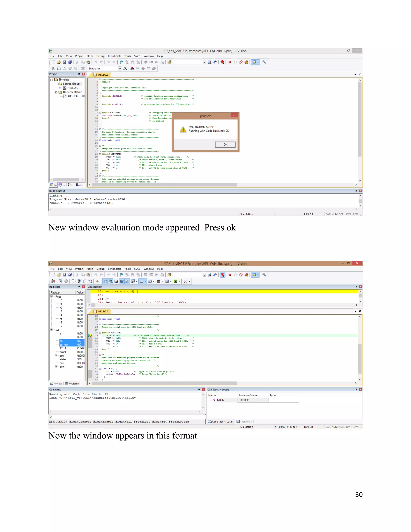Click the Open file icon in the upper window

coord(59,62)
